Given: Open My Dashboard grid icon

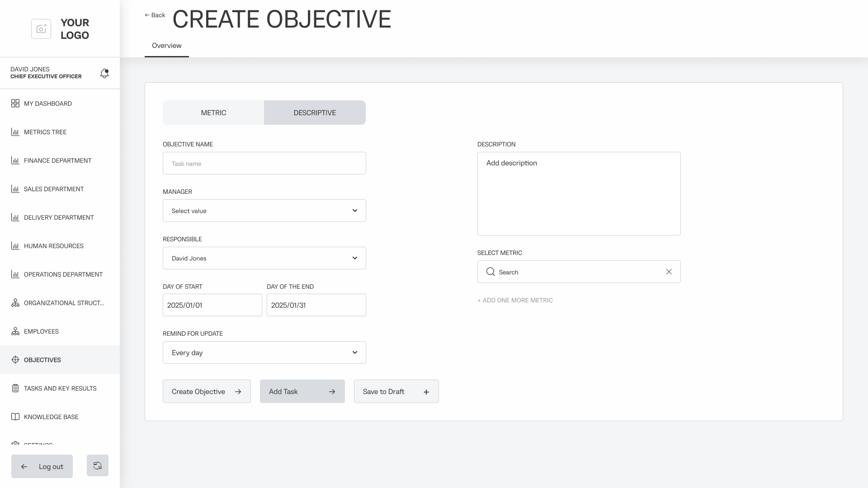Looking at the screenshot, I should [x=15, y=103].
